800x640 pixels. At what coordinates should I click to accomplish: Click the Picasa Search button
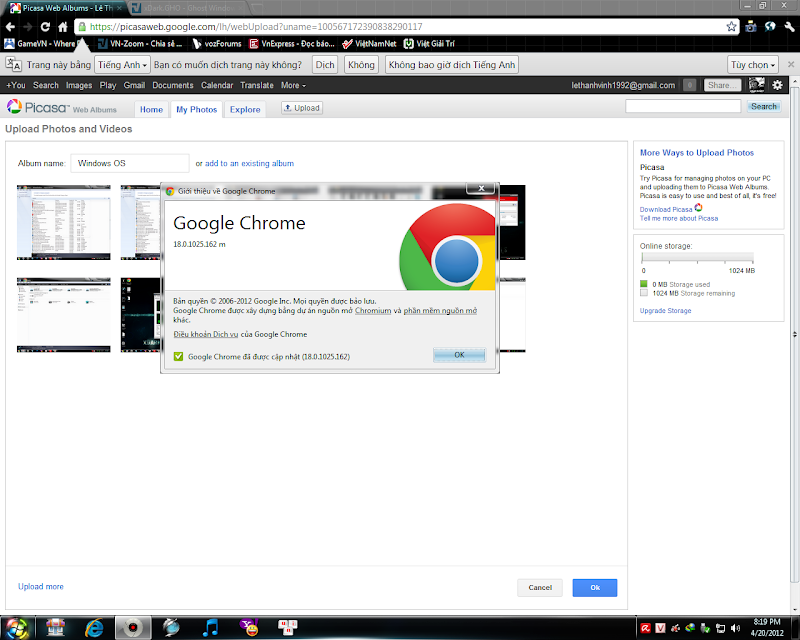[x=764, y=106]
